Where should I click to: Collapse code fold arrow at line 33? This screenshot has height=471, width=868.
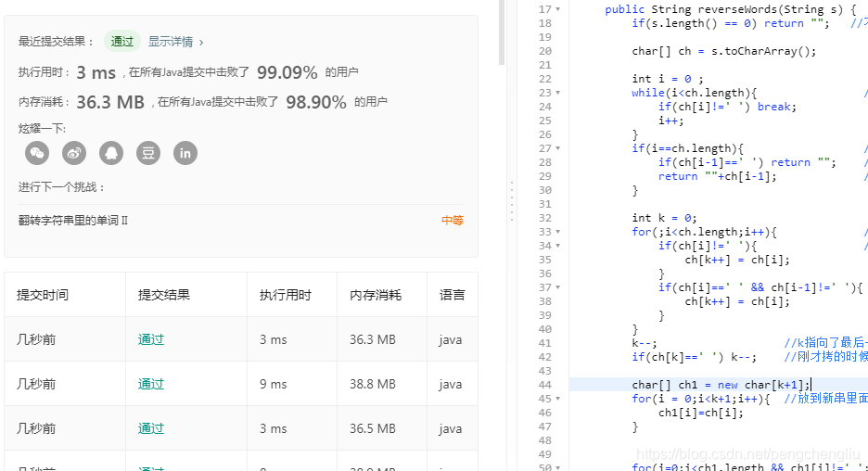(558, 232)
